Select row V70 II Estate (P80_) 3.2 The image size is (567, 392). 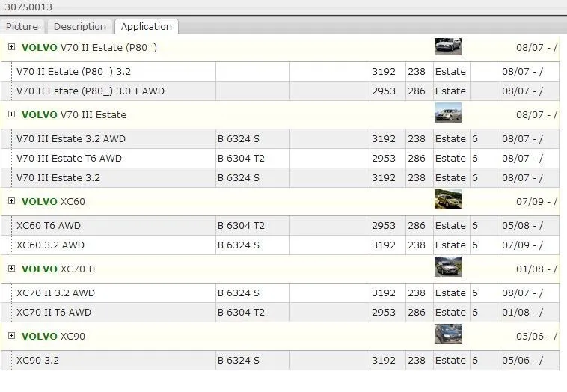(x=281, y=72)
